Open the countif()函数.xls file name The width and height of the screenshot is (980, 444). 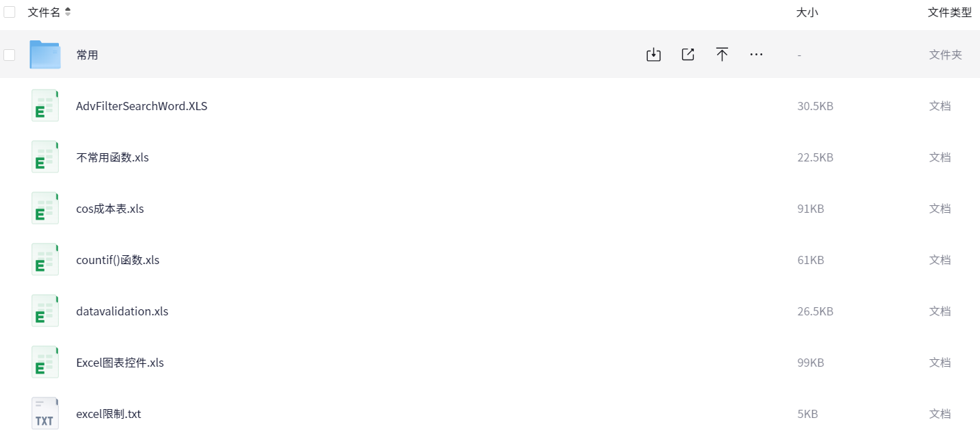(x=118, y=260)
